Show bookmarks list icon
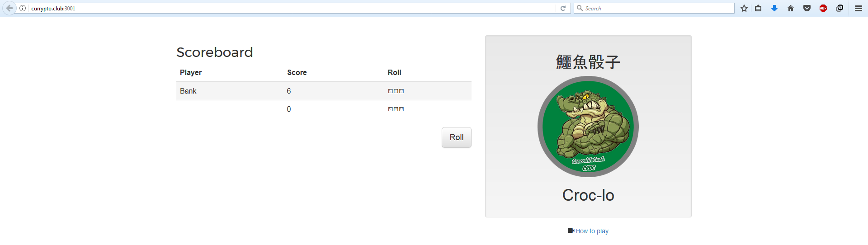The image size is (868, 245). click(758, 8)
